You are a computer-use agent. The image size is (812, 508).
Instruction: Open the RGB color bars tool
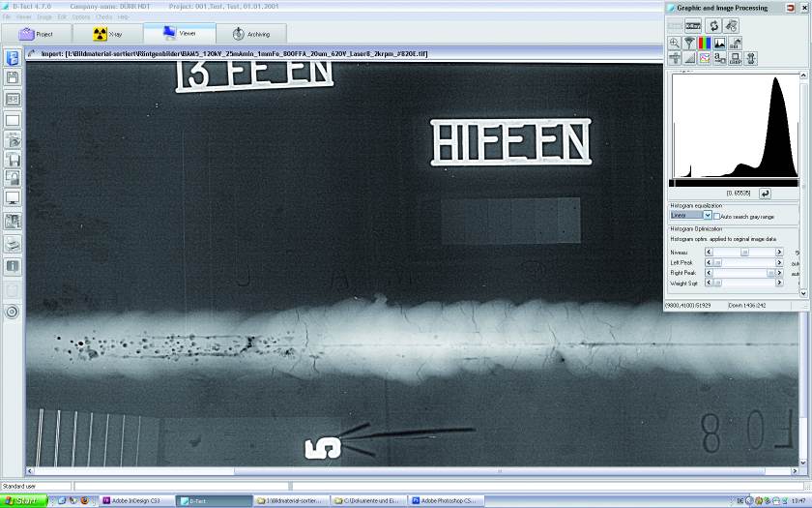coord(705,44)
